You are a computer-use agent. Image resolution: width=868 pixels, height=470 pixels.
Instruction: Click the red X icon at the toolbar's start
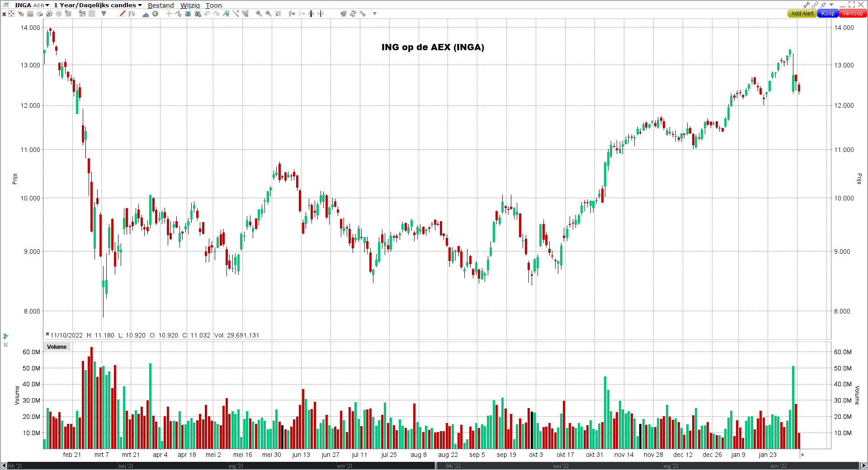point(4,14)
